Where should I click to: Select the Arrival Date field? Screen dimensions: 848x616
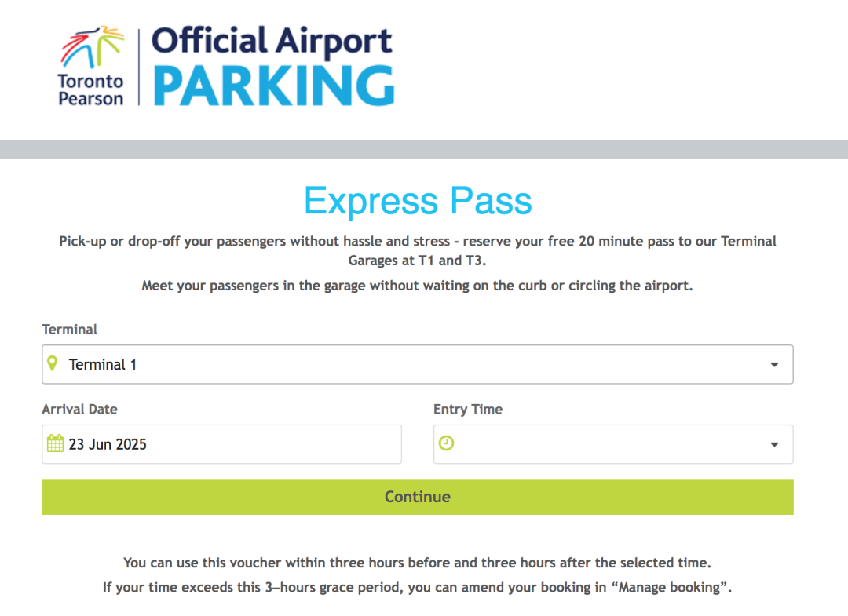point(221,444)
